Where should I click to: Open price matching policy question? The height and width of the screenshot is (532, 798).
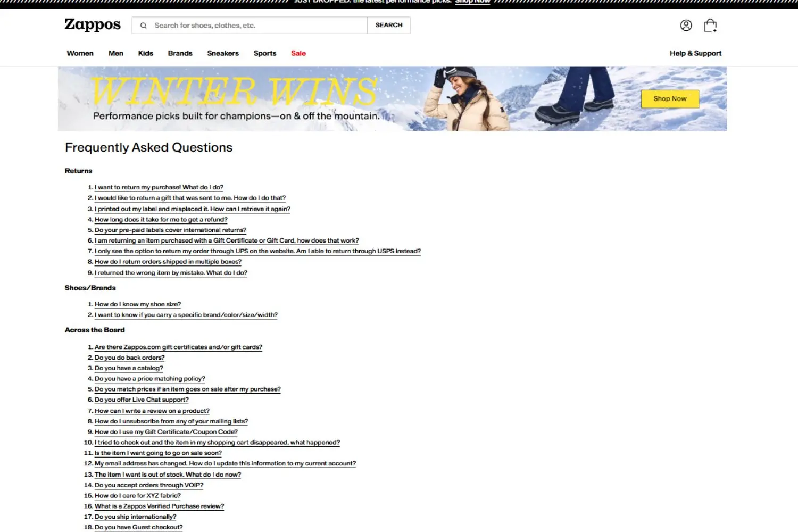pos(150,379)
